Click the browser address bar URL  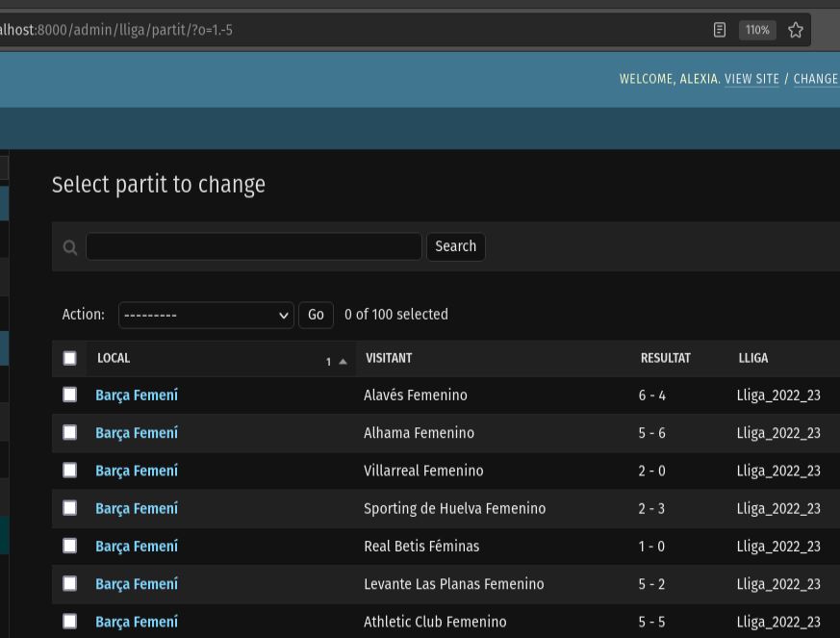point(116,30)
